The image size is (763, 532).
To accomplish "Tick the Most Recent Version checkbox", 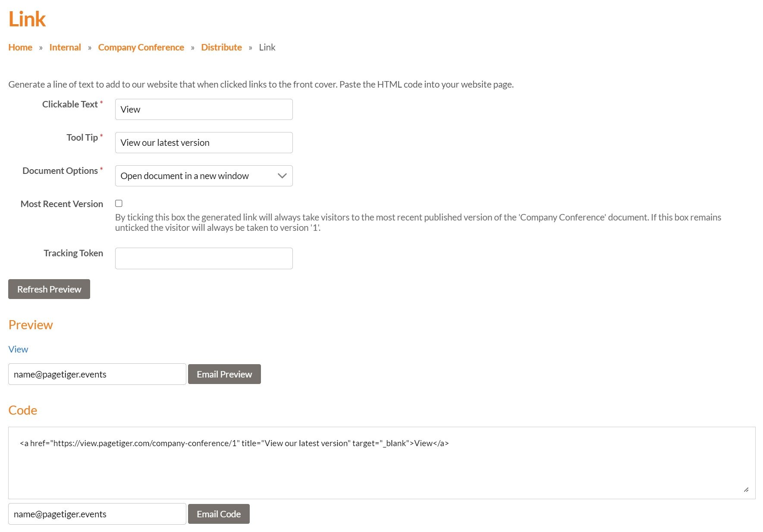I will [119, 203].
